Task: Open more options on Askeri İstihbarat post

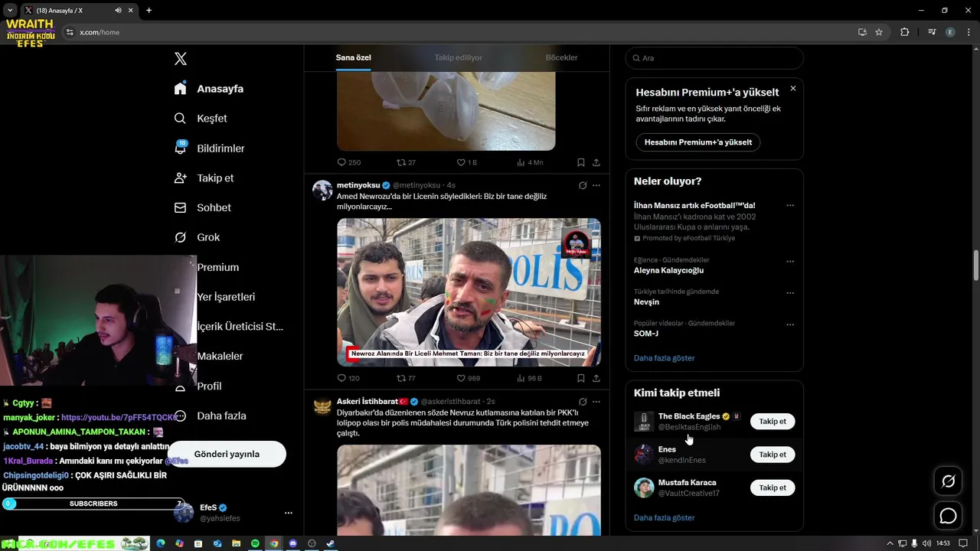Action: coord(596,402)
